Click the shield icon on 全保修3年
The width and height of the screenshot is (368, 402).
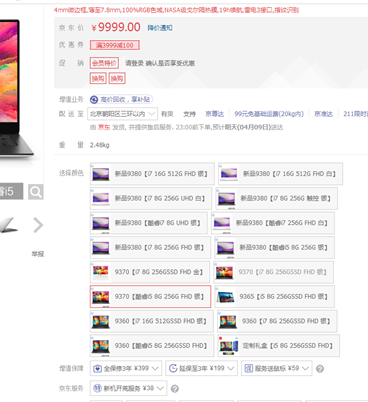pyautogui.click(x=97, y=368)
